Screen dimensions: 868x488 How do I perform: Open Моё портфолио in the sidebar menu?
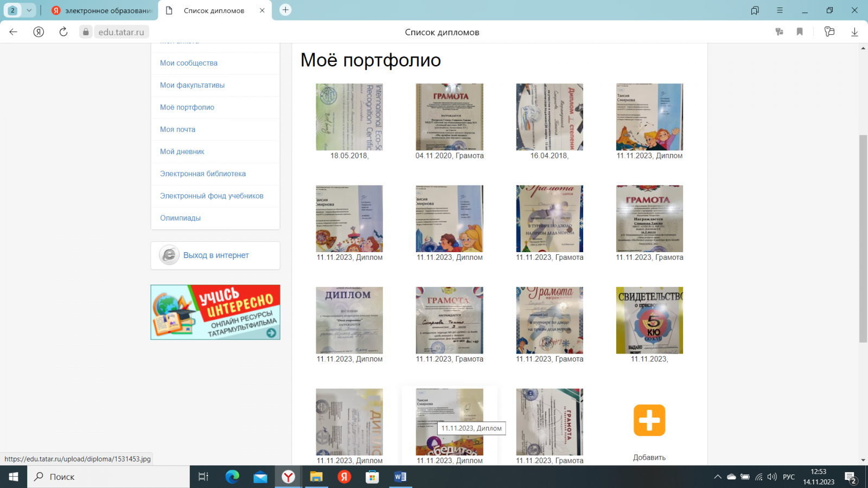(x=187, y=107)
